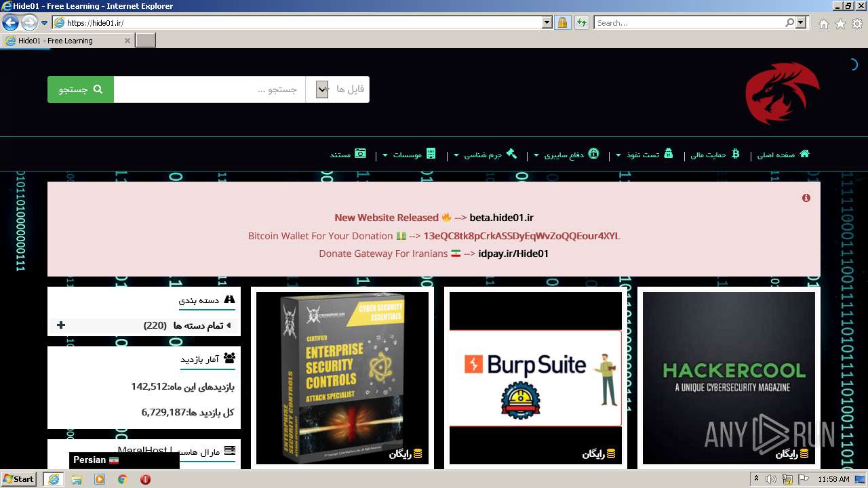Open the Favorites star icon
The image size is (868, 488).
840,24
